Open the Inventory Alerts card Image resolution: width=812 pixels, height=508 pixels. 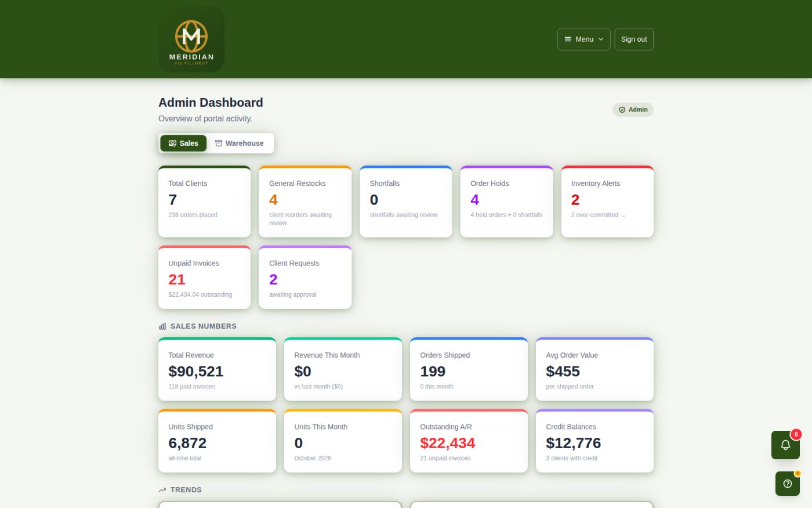point(607,201)
